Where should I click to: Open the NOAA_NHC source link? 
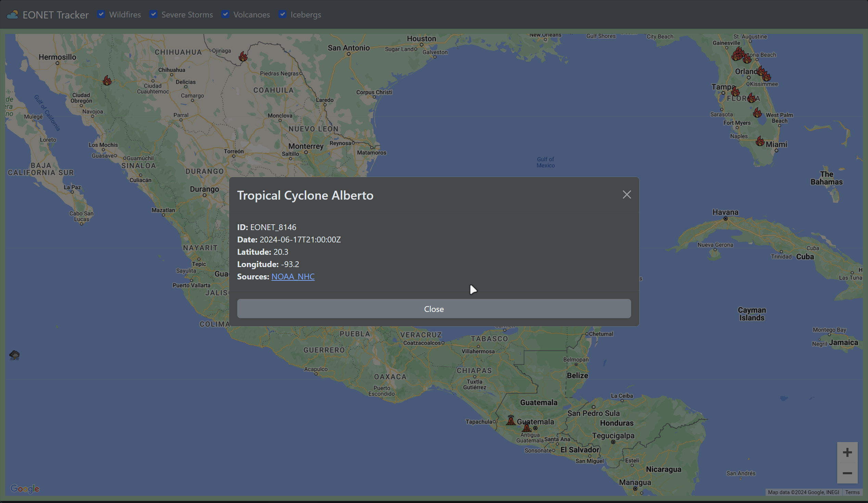293,277
